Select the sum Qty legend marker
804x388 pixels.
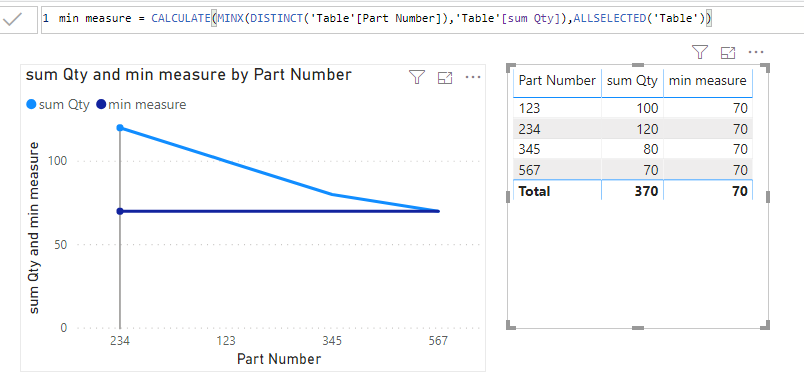click(31, 105)
